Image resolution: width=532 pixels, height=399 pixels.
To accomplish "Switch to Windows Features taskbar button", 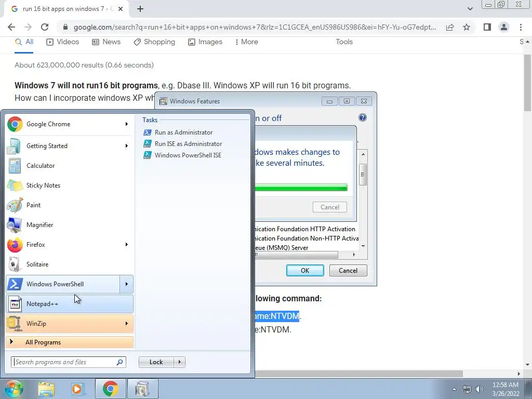I will point(142,389).
